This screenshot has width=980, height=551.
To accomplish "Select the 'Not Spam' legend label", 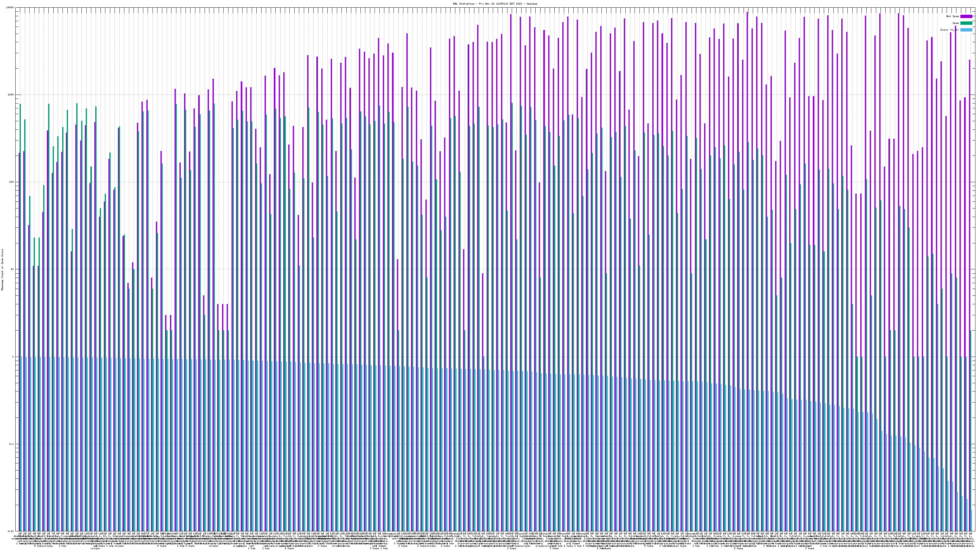I will click(x=953, y=16).
